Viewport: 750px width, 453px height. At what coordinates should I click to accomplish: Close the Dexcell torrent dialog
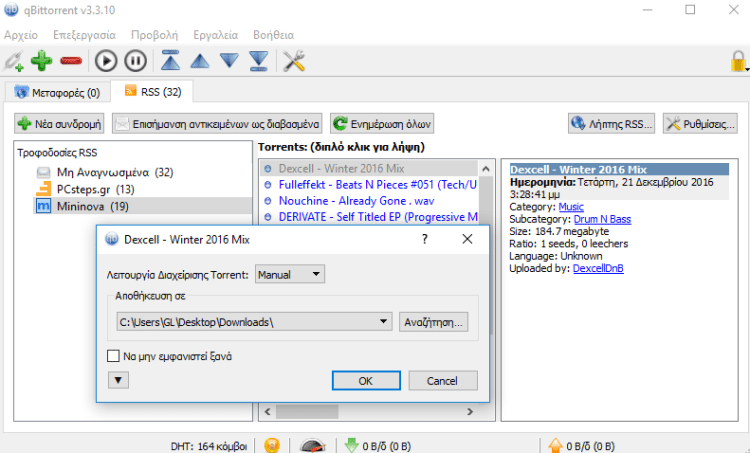click(467, 239)
